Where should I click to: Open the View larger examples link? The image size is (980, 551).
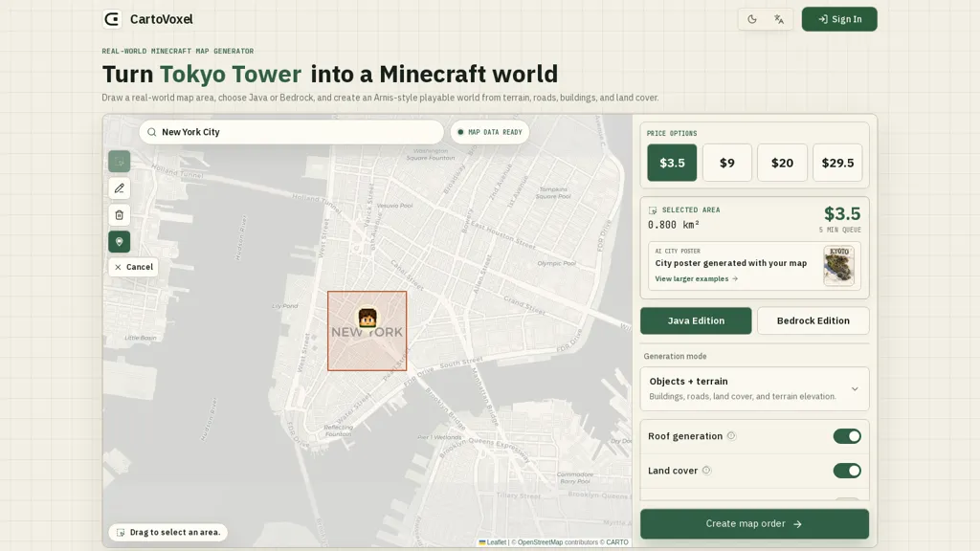tap(697, 278)
